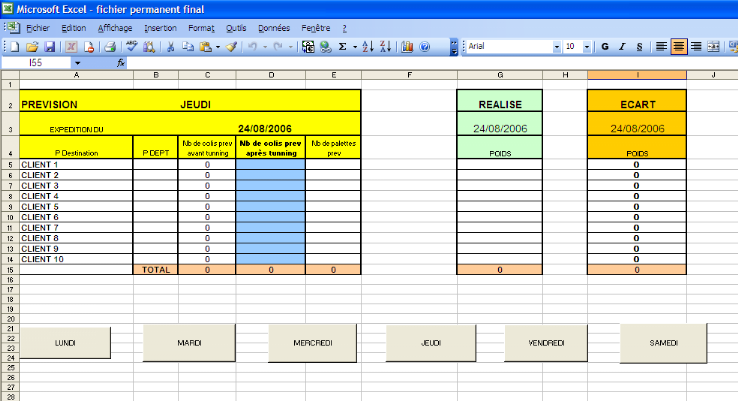Screen dimensions: 738x401
Task: Cut selection with the scissors icon
Action: pos(171,47)
